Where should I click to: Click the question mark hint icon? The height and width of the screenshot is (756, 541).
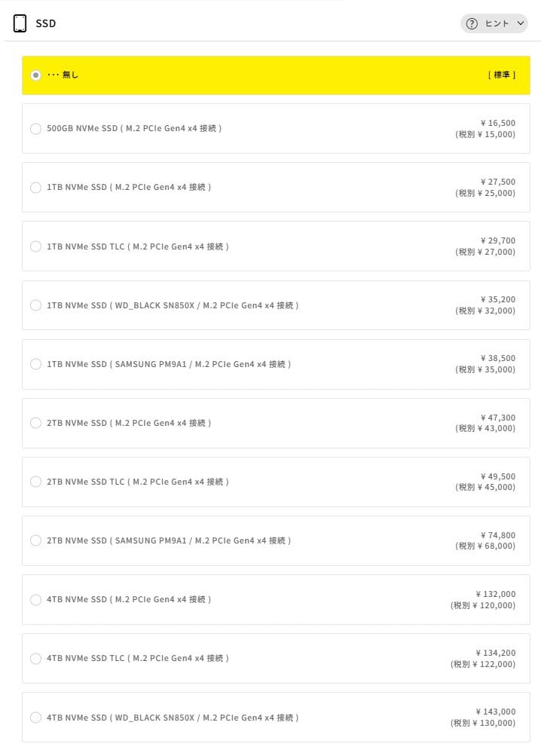pos(472,23)
